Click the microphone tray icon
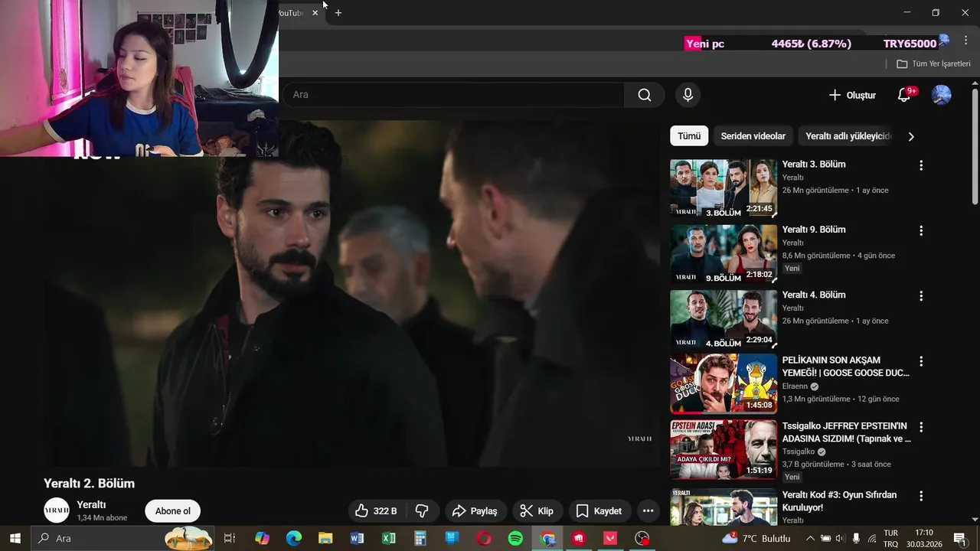The width and height of the screenshot is (980, 551). [856, 538]
